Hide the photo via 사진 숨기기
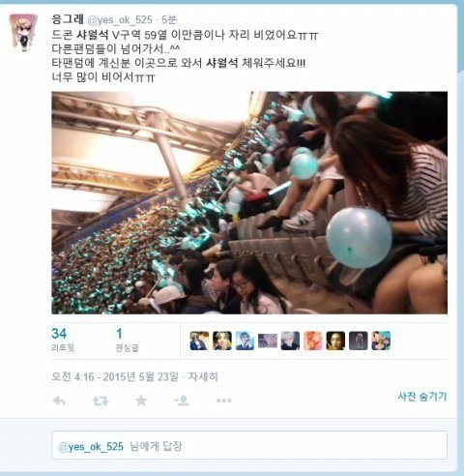This screenshot has width=464, height=476. click(x=422, y=397)
